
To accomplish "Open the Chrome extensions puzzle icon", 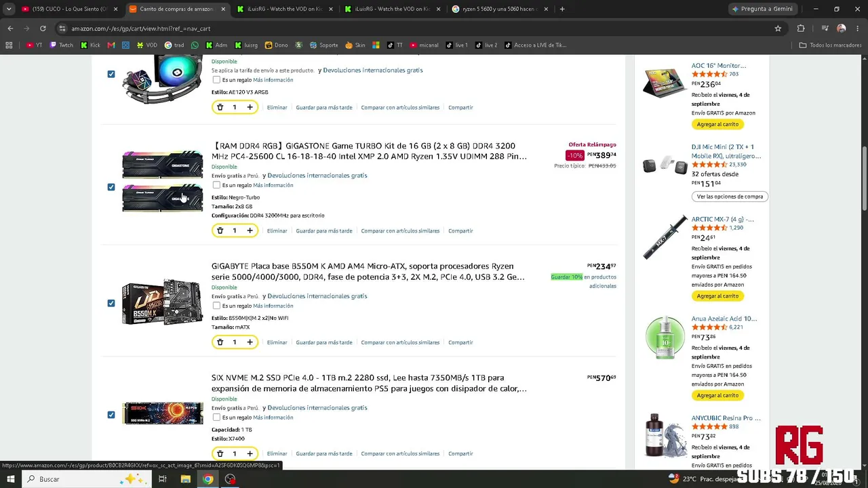I will 801,28.
